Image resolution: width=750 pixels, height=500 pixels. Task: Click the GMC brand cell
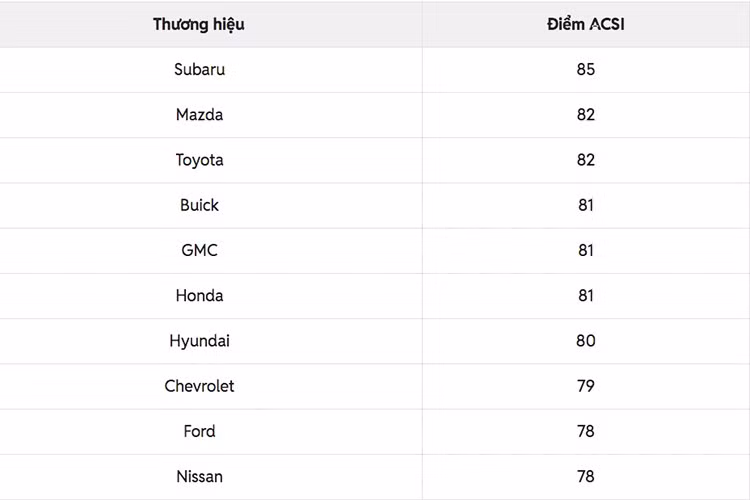pyautogui.click(x=199, y=250)
